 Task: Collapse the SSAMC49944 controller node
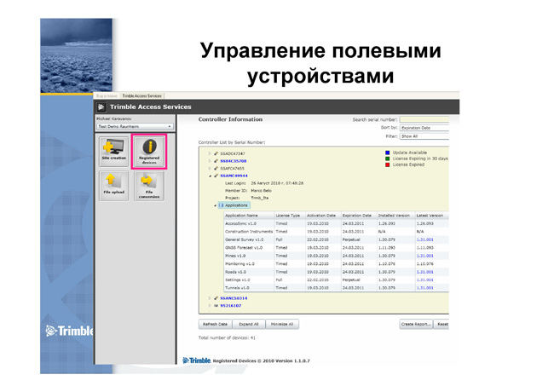tap(210, 176)
